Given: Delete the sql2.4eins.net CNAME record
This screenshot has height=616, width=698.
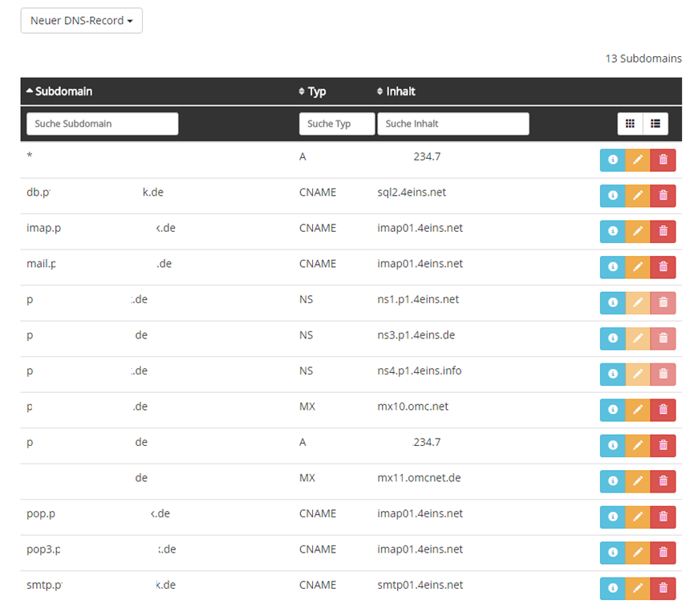Looking at the screenshot, I should click(x=663, y=196).
